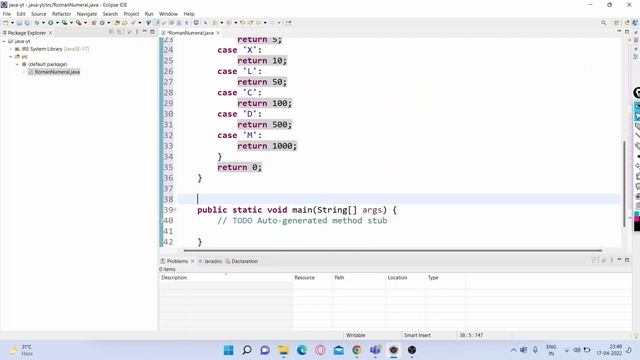
Task: Open the Navigate menu
Action: (87, 14)
